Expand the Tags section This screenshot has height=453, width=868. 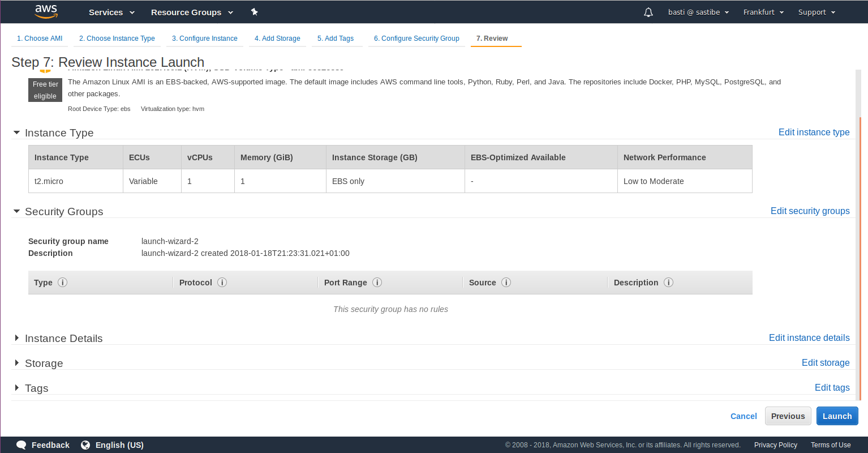[x=17, y=388]
